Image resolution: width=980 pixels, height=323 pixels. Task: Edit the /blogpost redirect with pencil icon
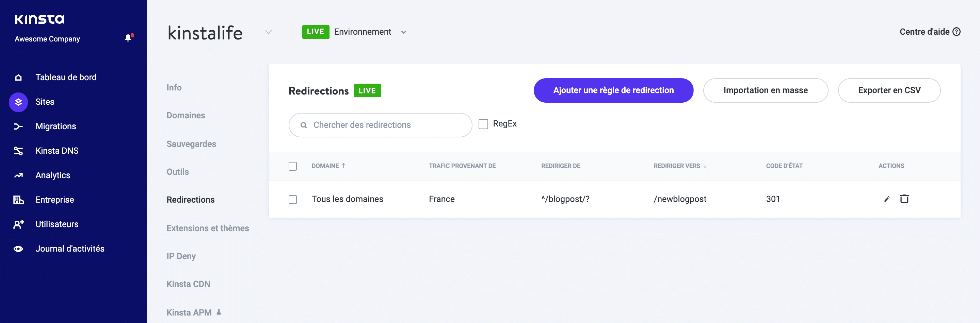click(887, 199)
